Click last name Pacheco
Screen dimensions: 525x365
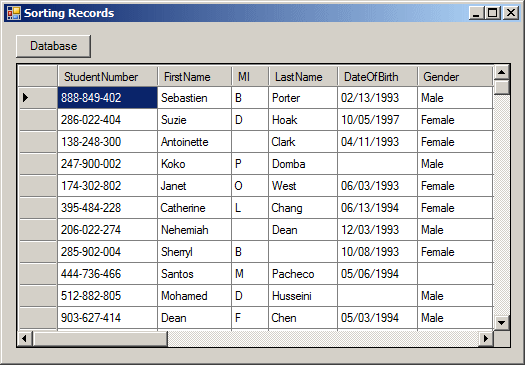303,274
